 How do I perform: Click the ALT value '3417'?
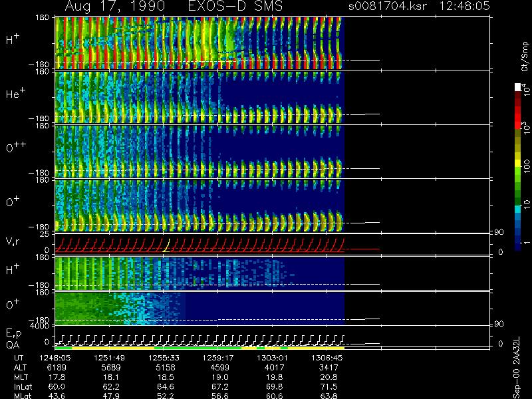pyautogui.click(x=329, y=368)
